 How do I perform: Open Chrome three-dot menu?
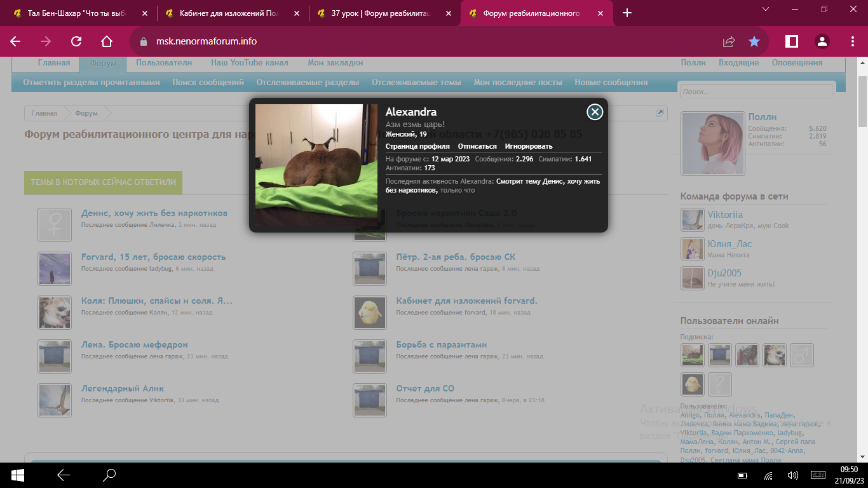pyautogui.click(x=853, y=41)
